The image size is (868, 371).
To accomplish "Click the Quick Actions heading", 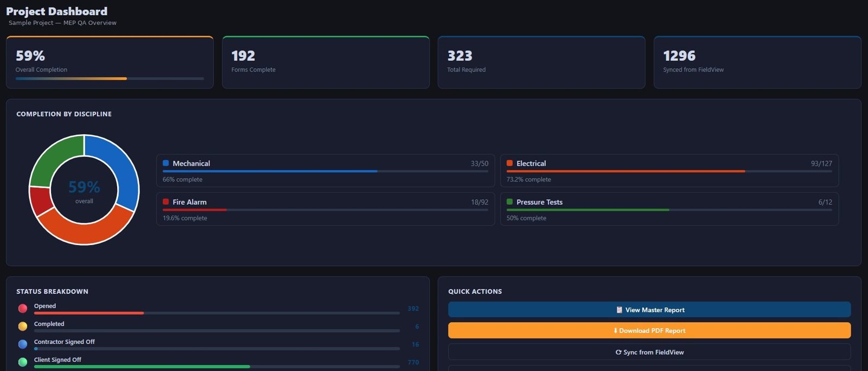I will point(475,292).
